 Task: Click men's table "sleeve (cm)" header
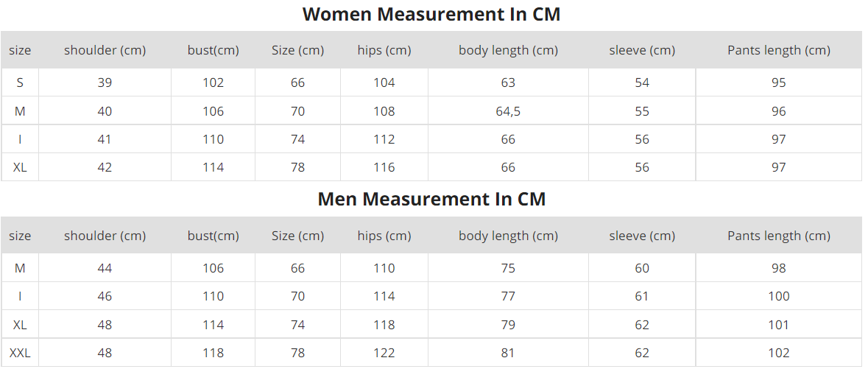(x=642, y=236)
